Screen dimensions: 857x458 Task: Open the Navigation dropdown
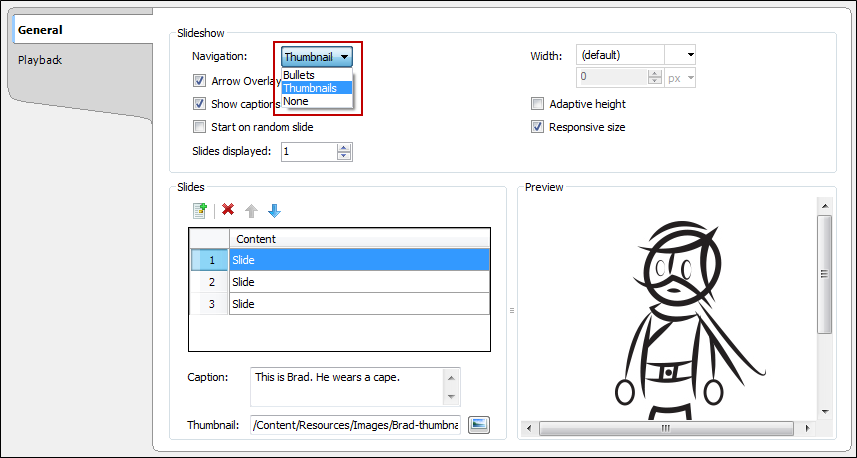coord(317,57)
